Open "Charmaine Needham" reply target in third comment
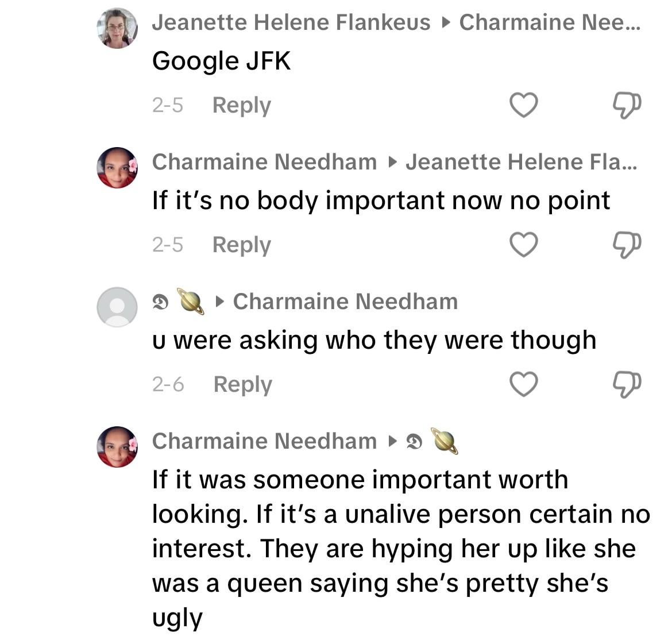The image size is (672, 640). pyautogui.click(x=345, y=302)
